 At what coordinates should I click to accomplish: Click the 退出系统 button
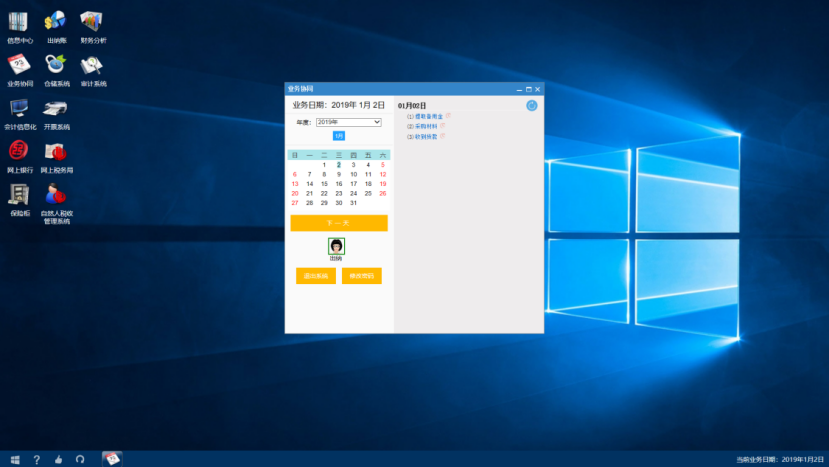coord(316,276)
